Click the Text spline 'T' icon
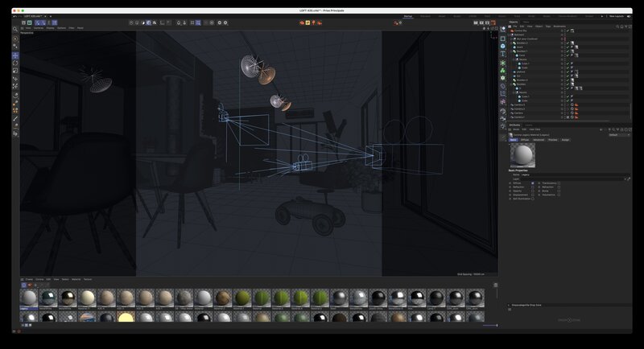This screenshot has width=644, height=349. point(503,54)
